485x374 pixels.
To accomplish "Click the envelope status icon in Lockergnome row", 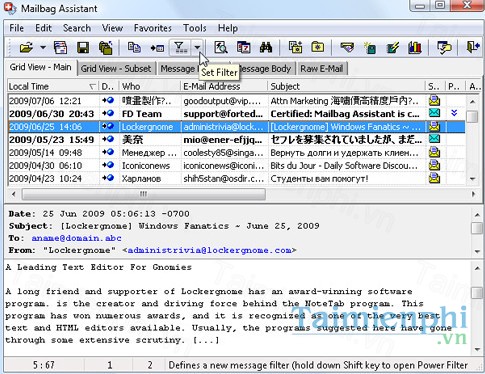I will (434, 126).
